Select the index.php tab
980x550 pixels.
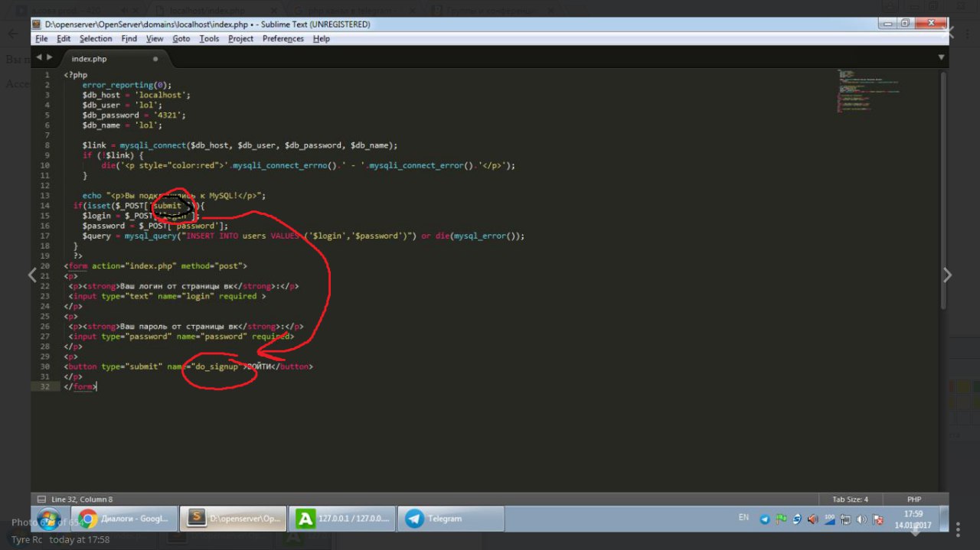pyautogui.click(x=90, y=58)
